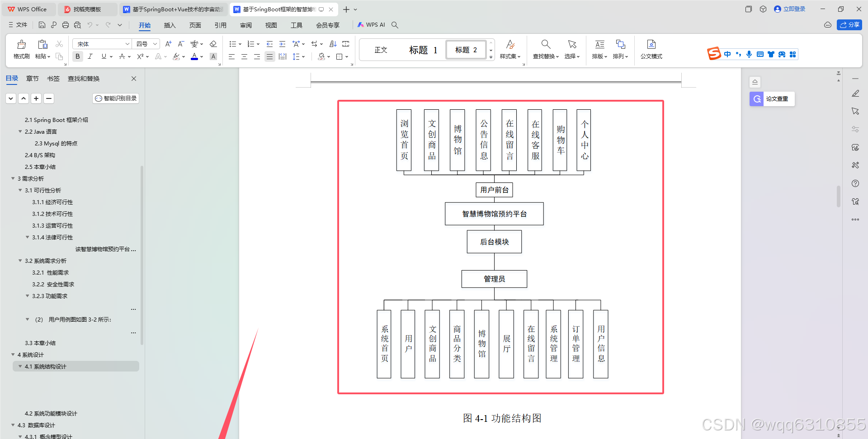The height and width of the screenshot is (439, 868).
Task: Open the font name dropdown
Action: pyautogui.click(x=127, y=44)
